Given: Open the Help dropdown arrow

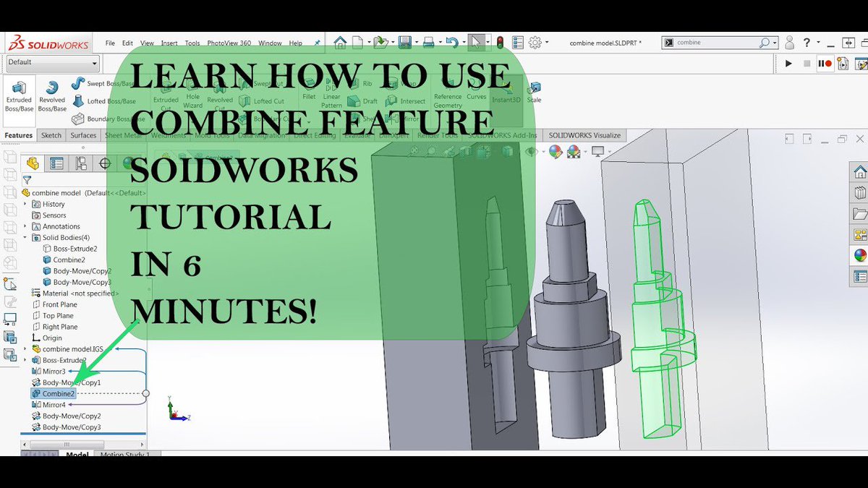Looking at the screenshot, I should tap(817, 43).
